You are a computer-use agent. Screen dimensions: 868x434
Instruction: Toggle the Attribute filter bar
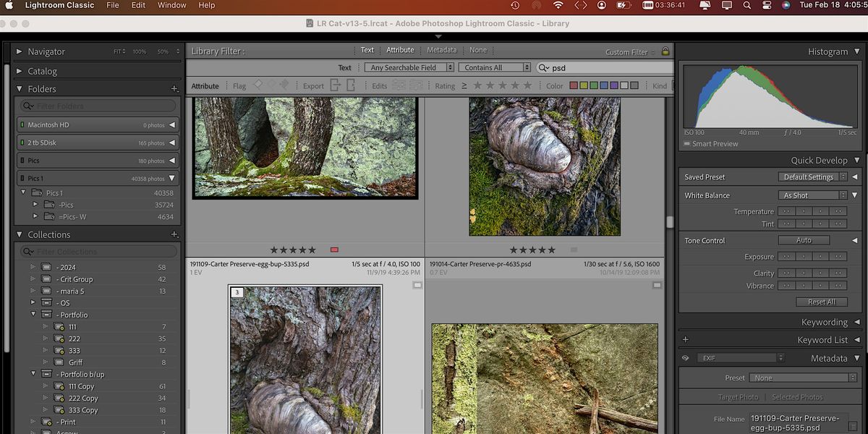[400, 51]
